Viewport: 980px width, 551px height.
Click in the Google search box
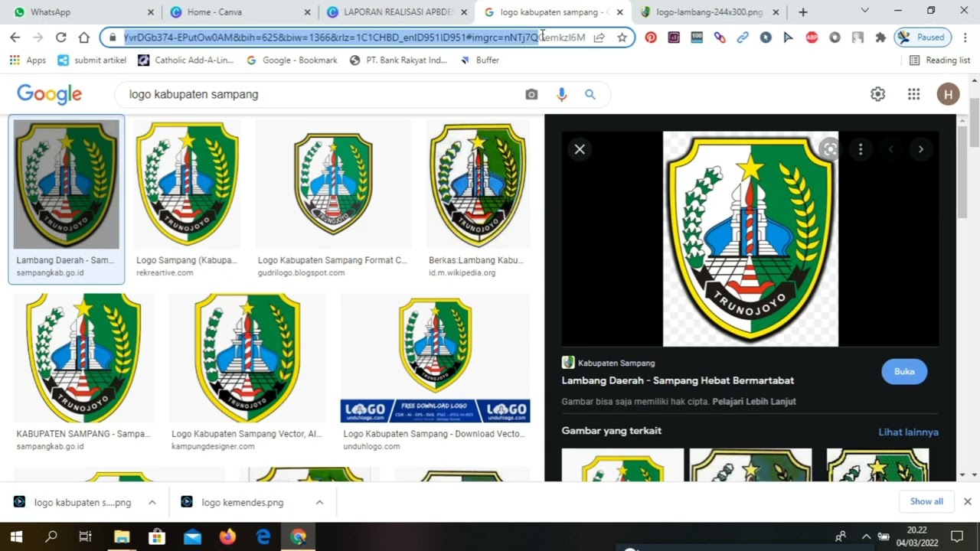click(x=322, y=94)
